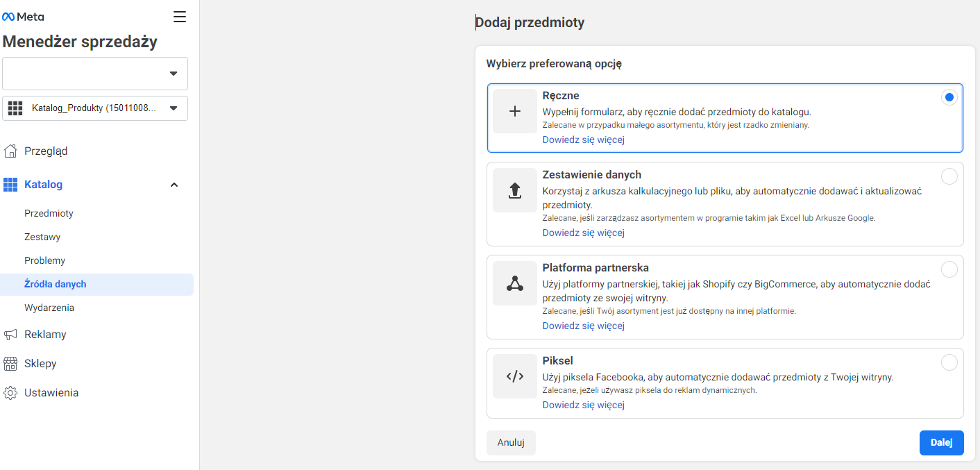Click the upload icon for Zestawienie danych
Viewport: 980px width, 470px height.
(x=515, y=190)
